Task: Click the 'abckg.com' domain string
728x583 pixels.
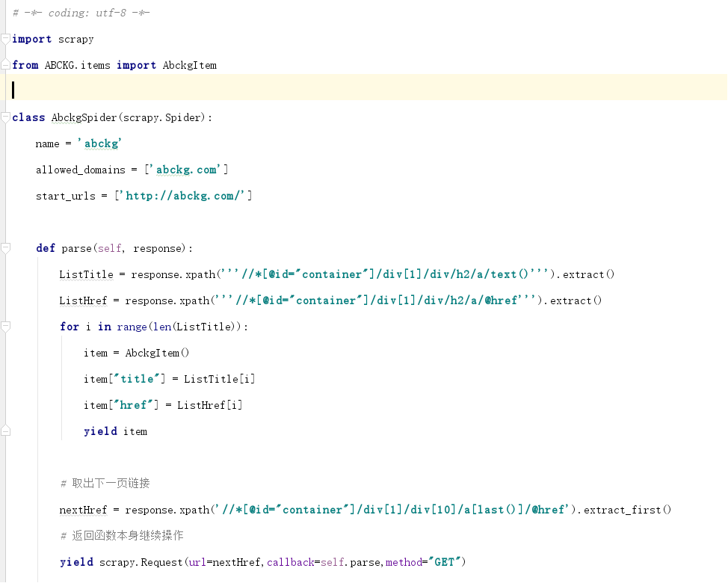Action: 186,170
